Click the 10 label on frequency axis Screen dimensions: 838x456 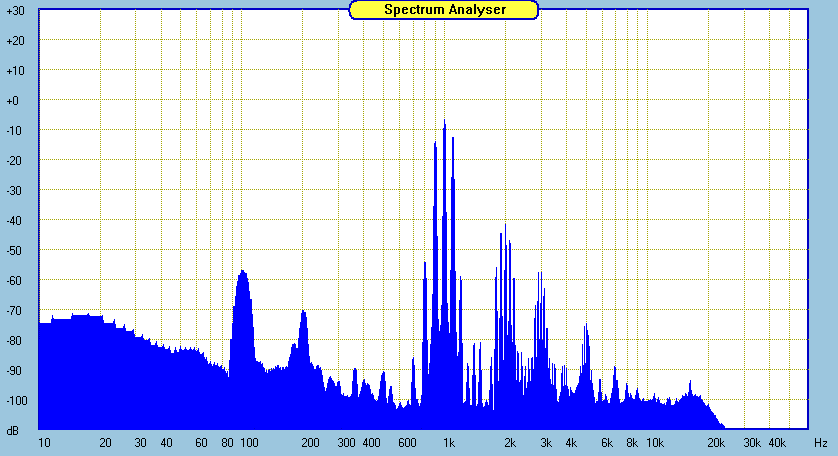44,442
